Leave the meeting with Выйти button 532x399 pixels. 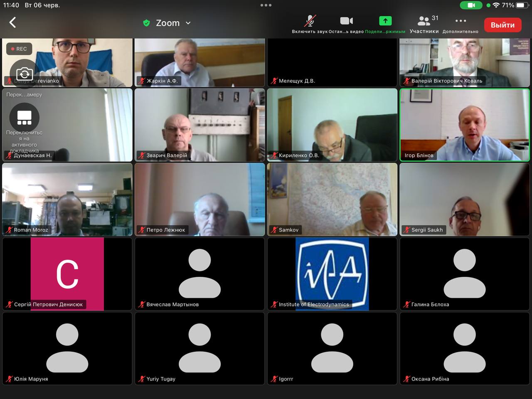click(x=502, y=25)
